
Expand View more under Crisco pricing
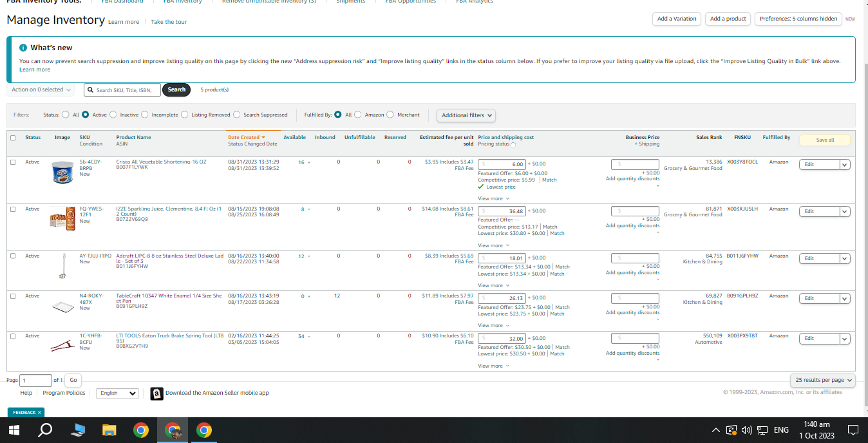[493, 198]
